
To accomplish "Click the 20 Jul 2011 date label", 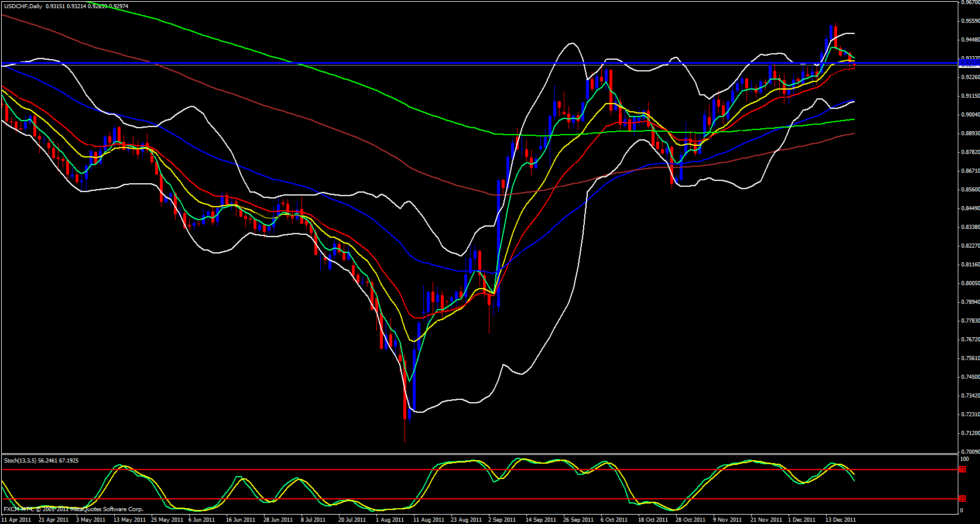I will (x=352, y=520).
